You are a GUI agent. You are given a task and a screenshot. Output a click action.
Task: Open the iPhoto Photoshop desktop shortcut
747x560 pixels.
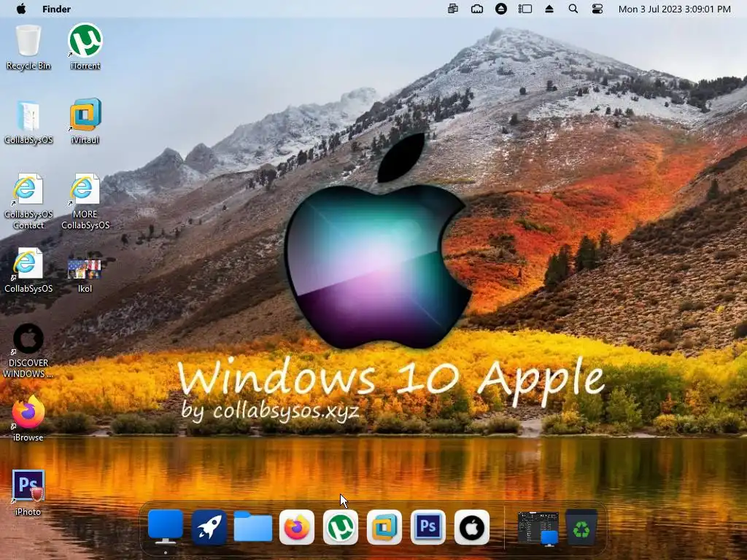click(28, 493)
